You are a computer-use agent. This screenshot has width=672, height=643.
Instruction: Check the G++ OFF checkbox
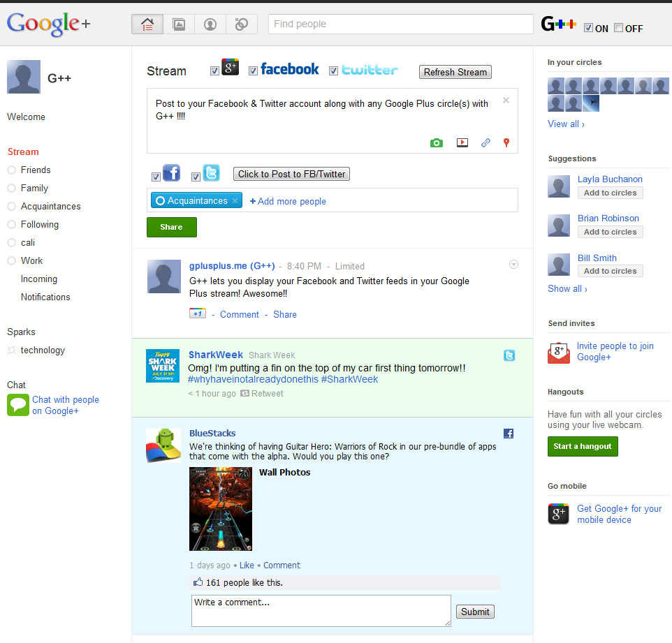(618, 28)
